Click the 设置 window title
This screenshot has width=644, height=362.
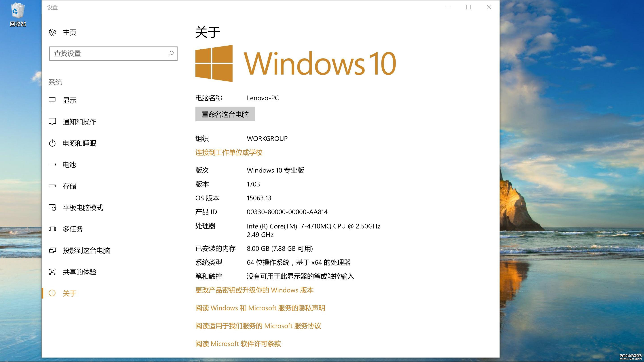click(52, 8)
